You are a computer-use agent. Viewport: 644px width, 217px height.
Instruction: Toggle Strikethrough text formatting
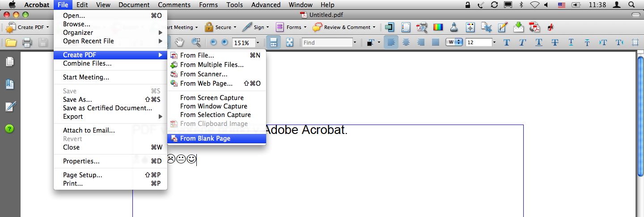point(555,42)
